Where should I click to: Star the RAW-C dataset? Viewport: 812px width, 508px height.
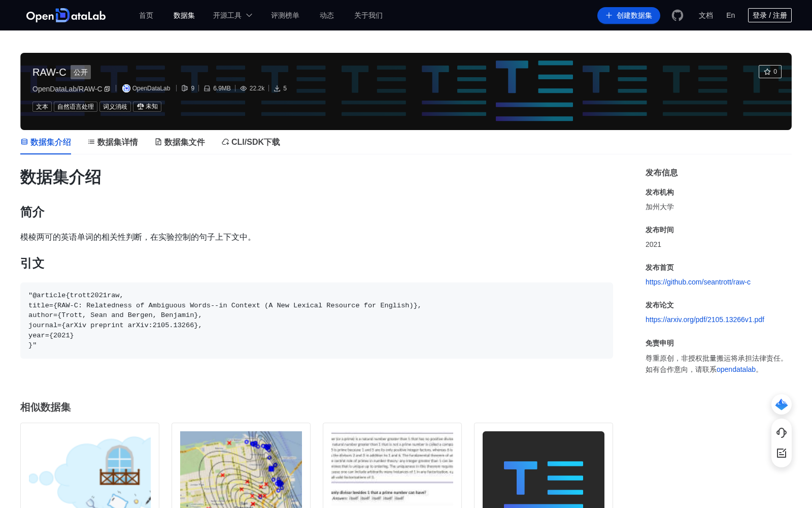pyautogui.click(x=770, y=72)
